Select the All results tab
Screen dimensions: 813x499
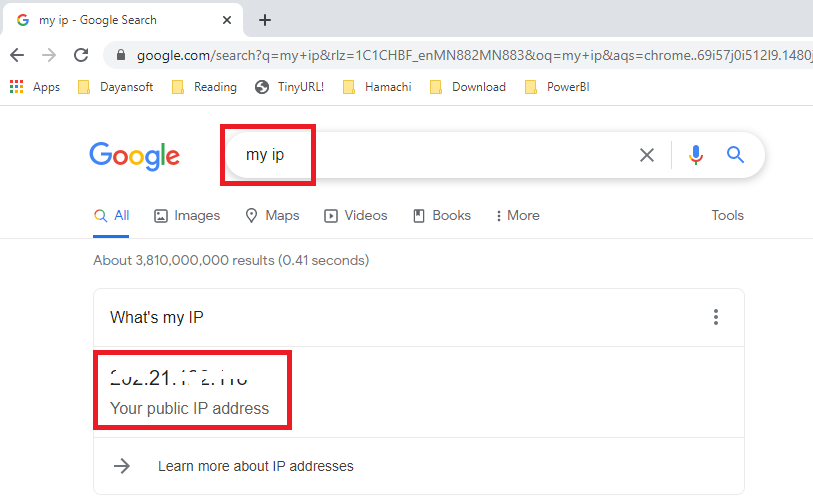click(111, 216)
